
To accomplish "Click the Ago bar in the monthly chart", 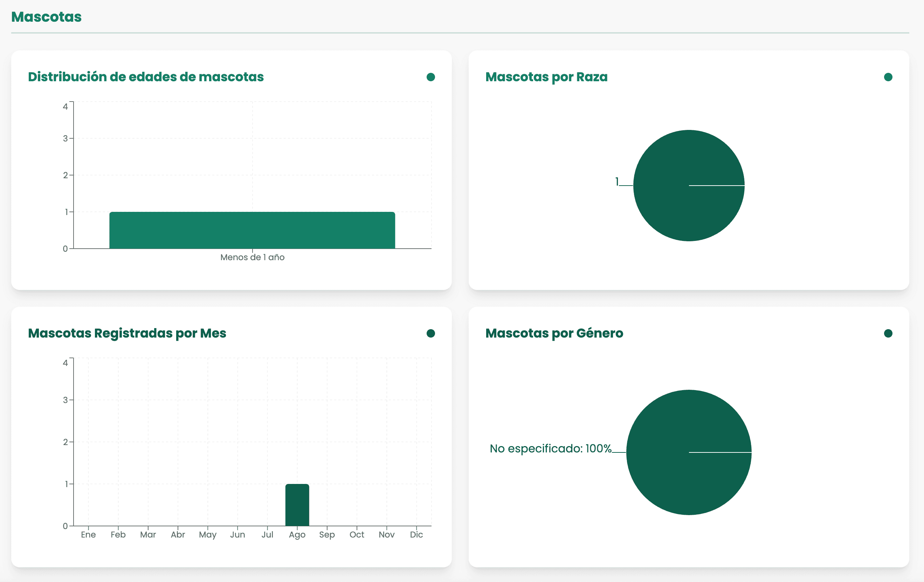I will (297, 505).
